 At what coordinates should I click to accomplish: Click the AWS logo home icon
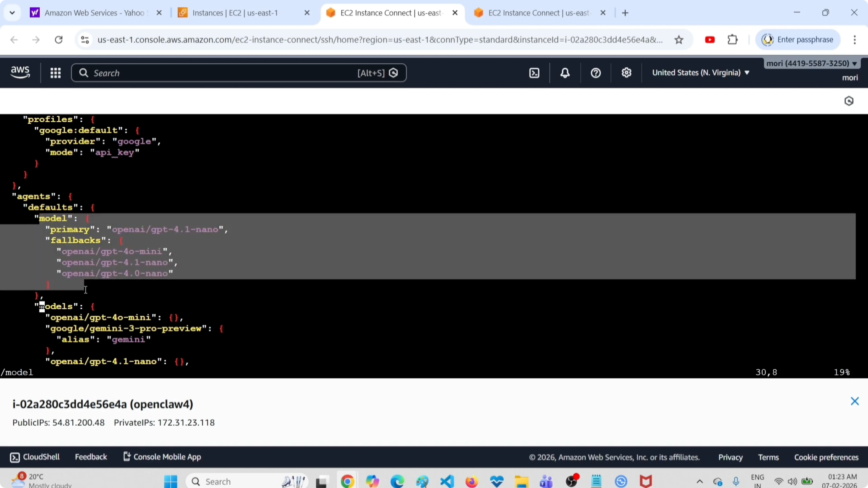[20, 72]
